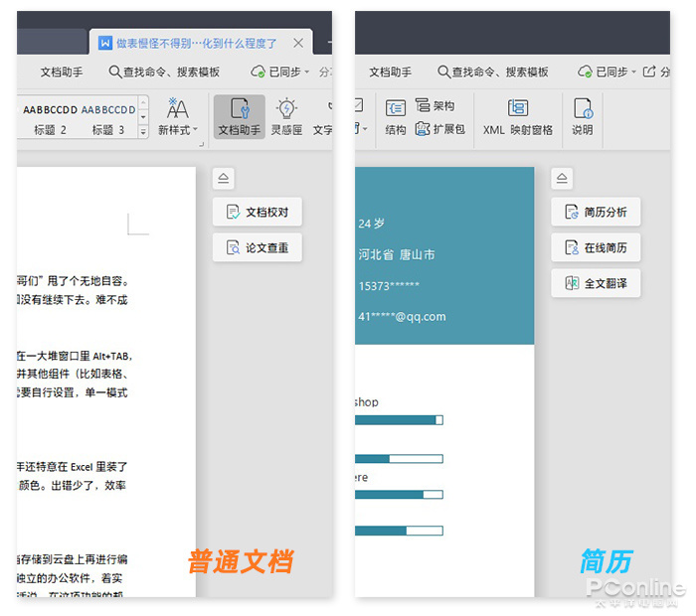Screen dimensions: 696x616
Task: Expand the heading styles gallery list
Action: point(143,132)
